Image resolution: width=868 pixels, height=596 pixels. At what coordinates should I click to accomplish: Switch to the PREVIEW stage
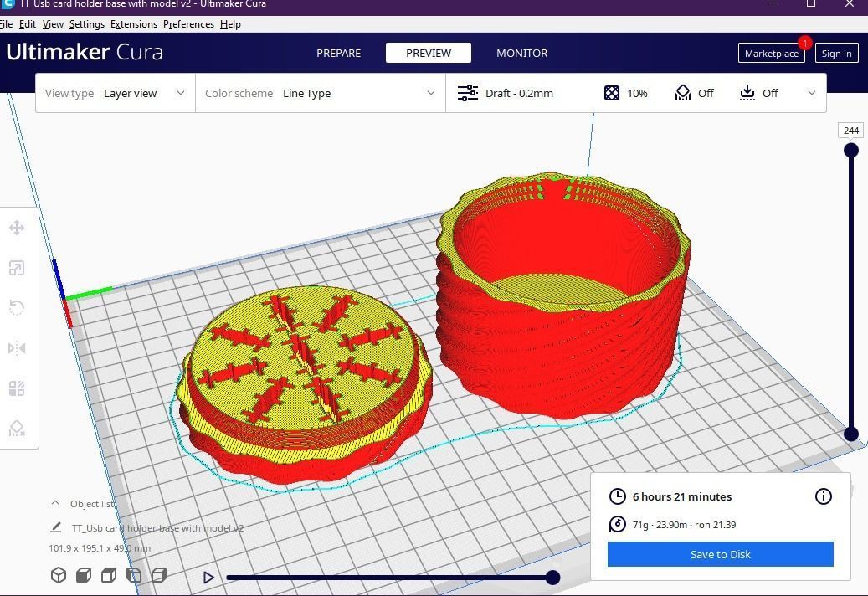[429, 53]
